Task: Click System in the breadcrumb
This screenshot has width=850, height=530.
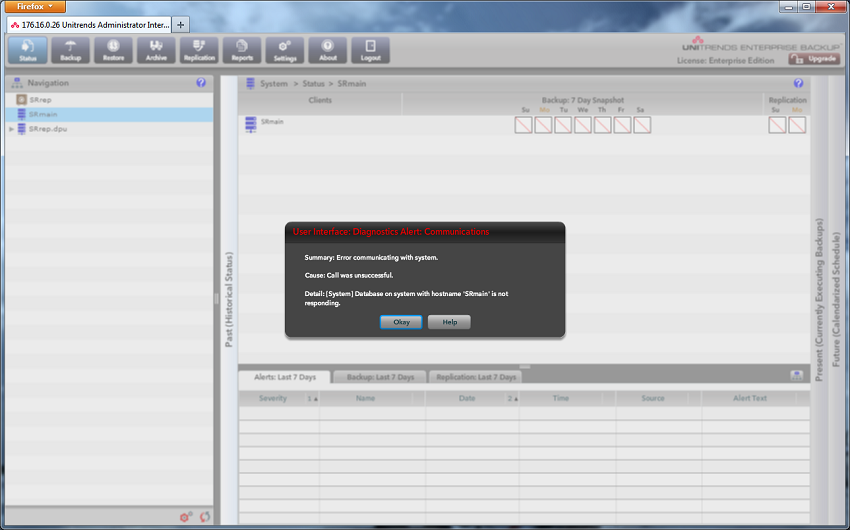Action: (x=274, y=83)
